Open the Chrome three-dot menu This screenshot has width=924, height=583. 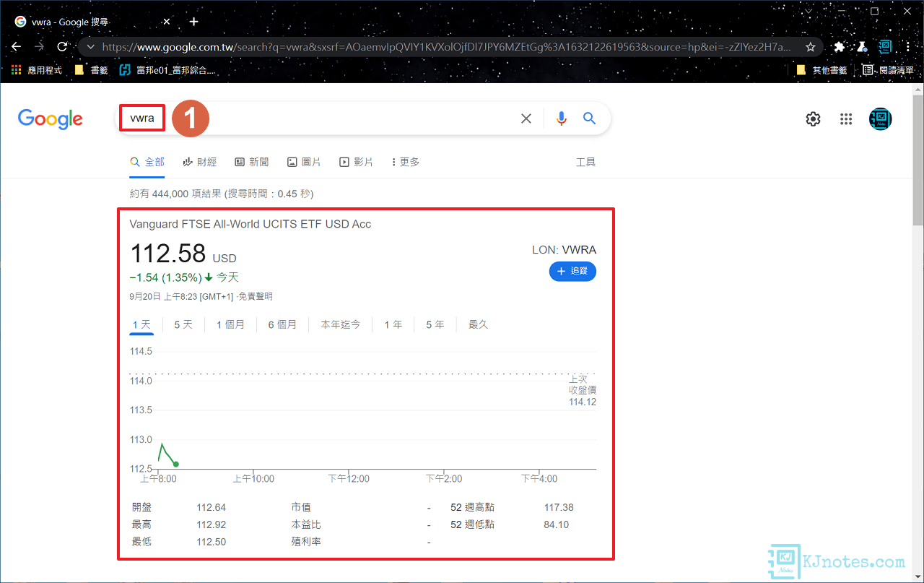(x=907, y=47)
